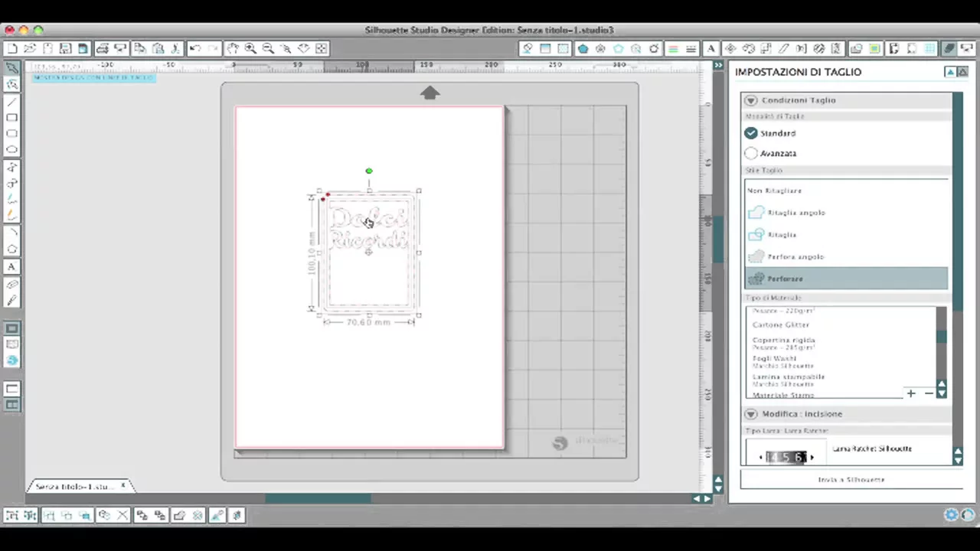Screen dimensions: 980x551
Task: Click the material list scrollbar thumb
Action: point(942,337)
